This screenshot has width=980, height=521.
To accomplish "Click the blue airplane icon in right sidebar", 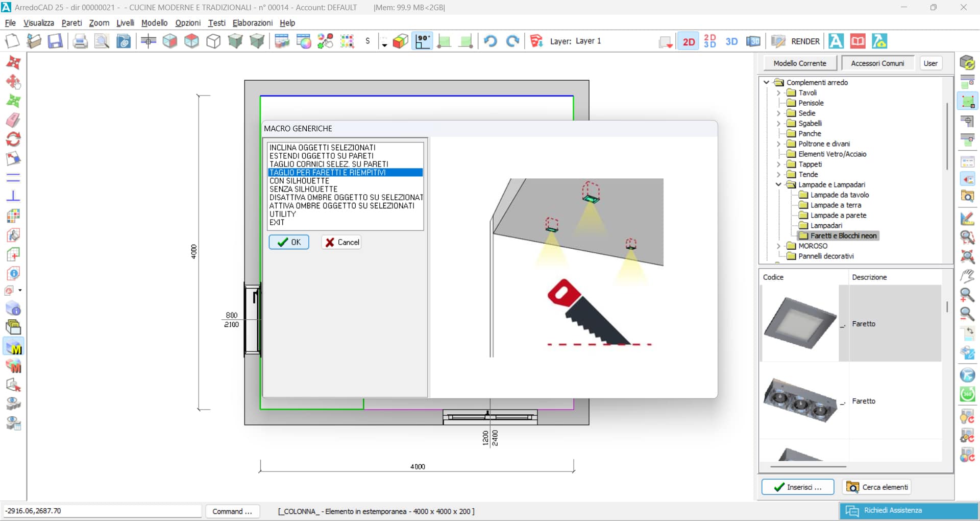I will point(967,375).
